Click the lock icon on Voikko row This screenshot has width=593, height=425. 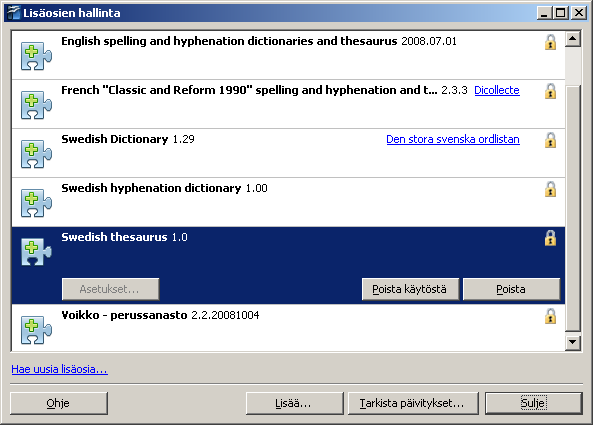point(550,316)
